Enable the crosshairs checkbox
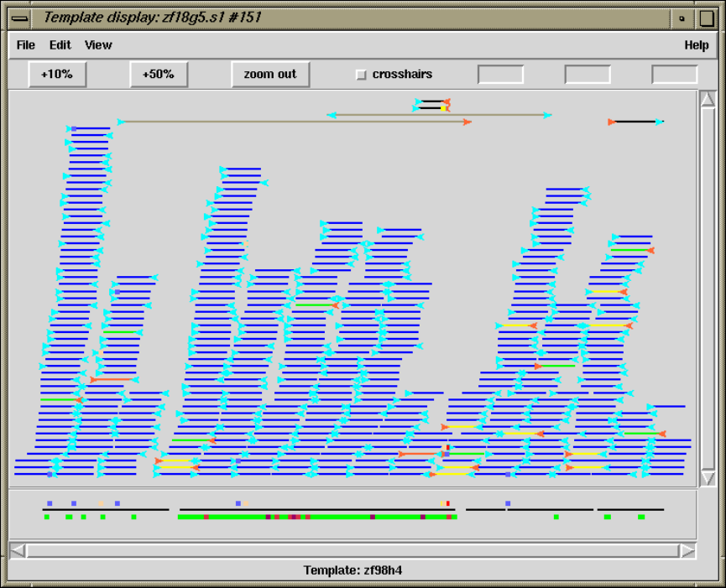The width and height of the screenshot is (726, 588). [361, 75]
